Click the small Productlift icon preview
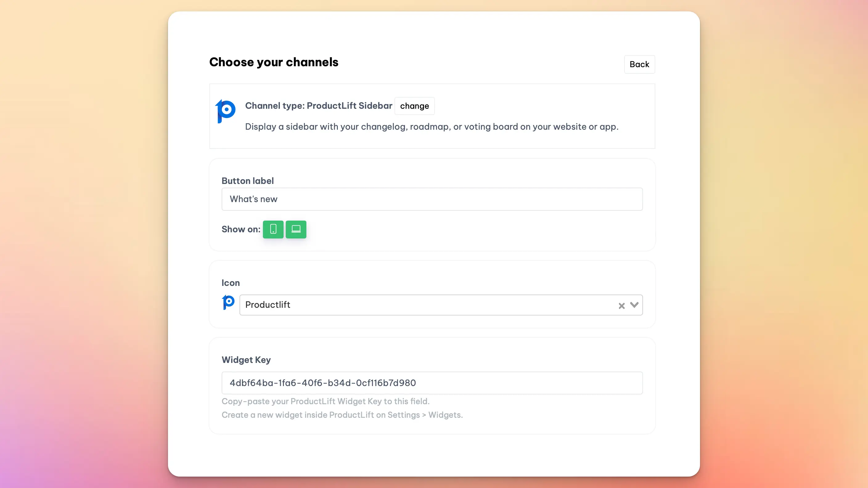The width and height of the screenshot is (868, 488). [228, 302]
